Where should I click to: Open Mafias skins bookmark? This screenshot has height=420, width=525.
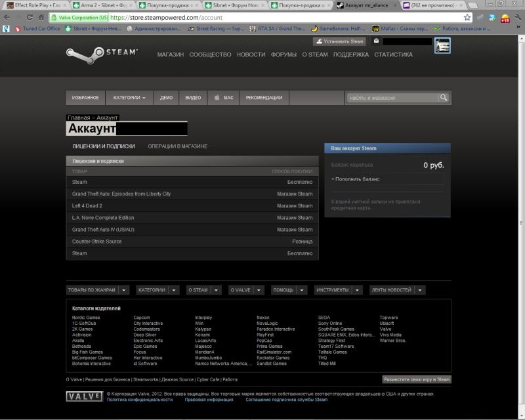click(400, 29)
